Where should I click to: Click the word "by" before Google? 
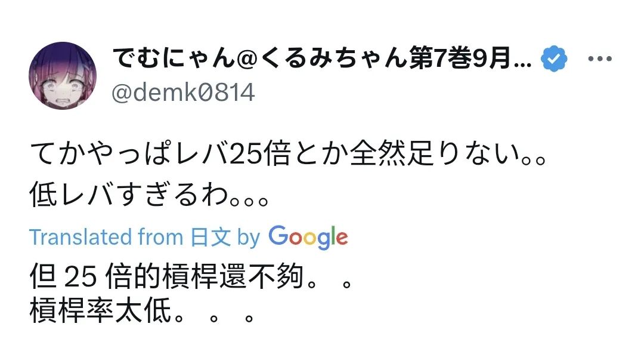coord(249,238)
